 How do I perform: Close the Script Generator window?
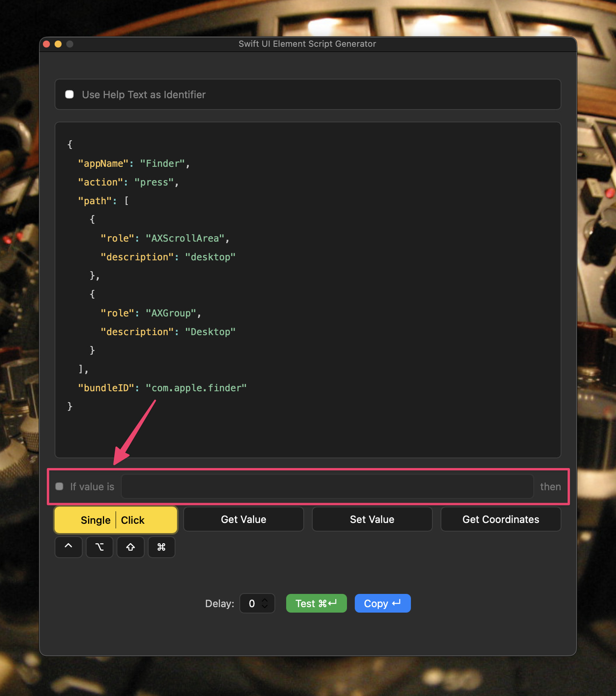46,44
